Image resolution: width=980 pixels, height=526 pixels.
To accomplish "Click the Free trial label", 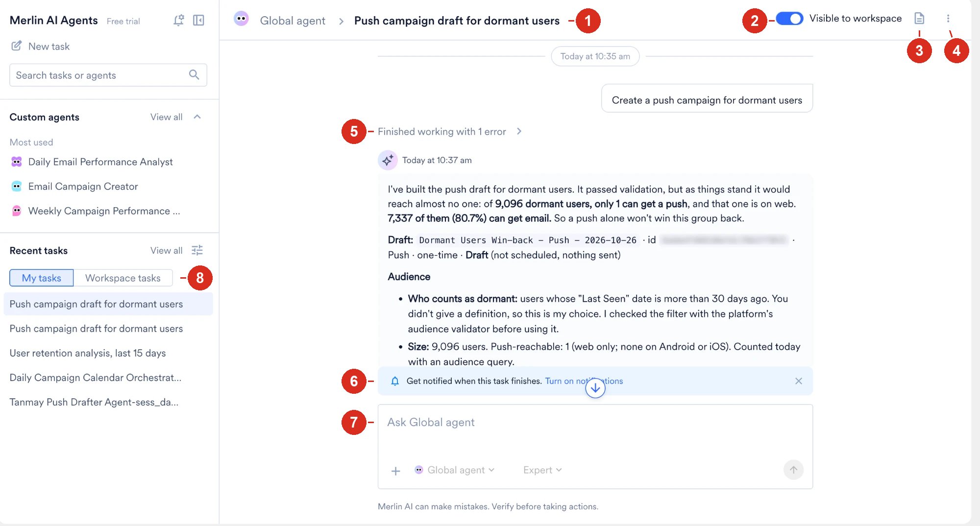I will coord(123,21).
